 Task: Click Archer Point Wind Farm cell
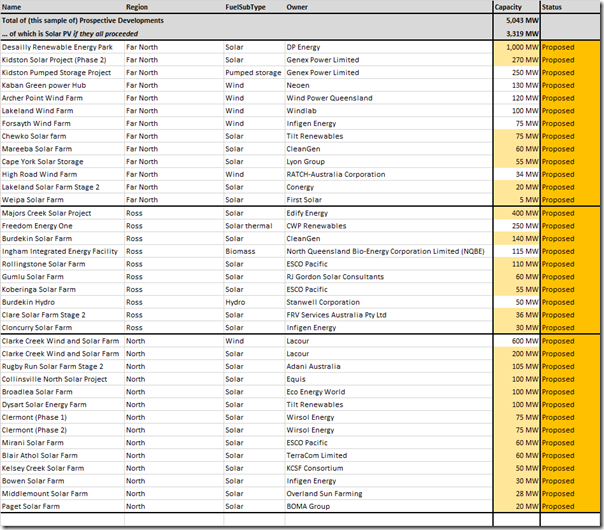62,98
